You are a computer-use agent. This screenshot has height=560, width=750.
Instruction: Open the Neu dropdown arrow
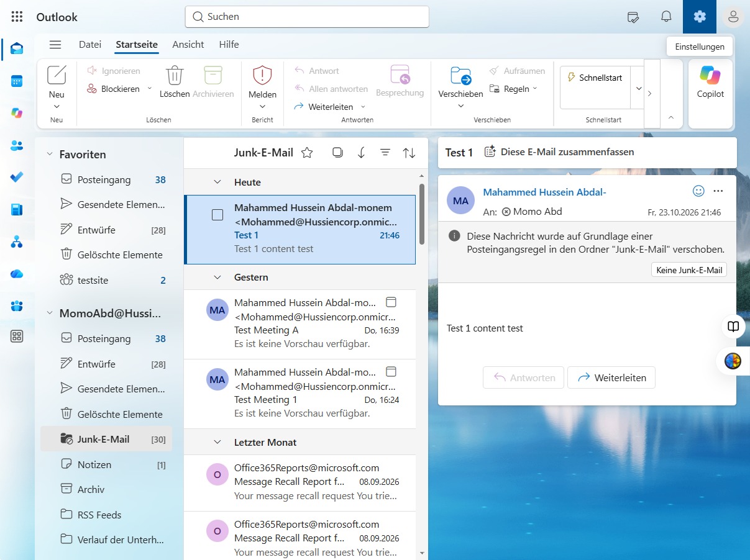coord(57,106)
